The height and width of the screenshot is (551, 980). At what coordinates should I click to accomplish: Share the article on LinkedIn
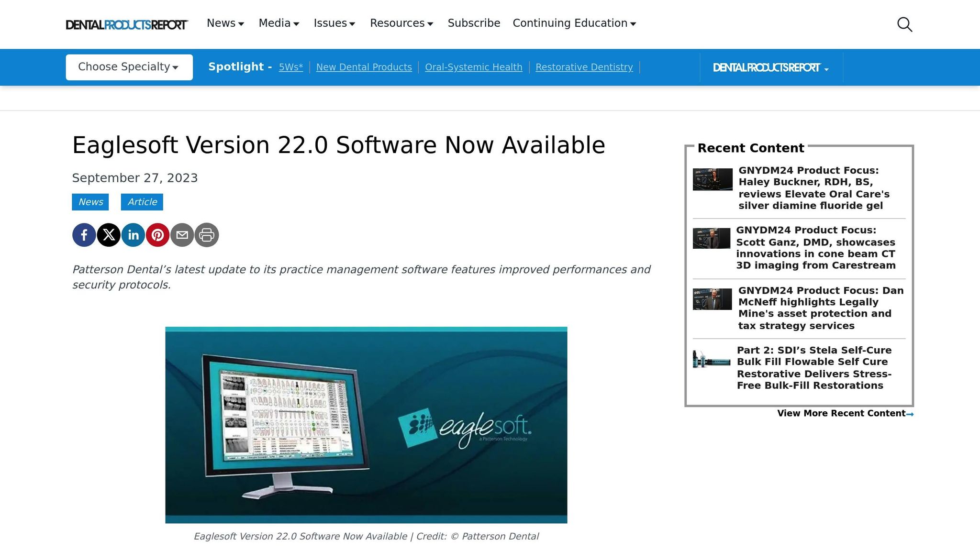click(x=134, y=234)
